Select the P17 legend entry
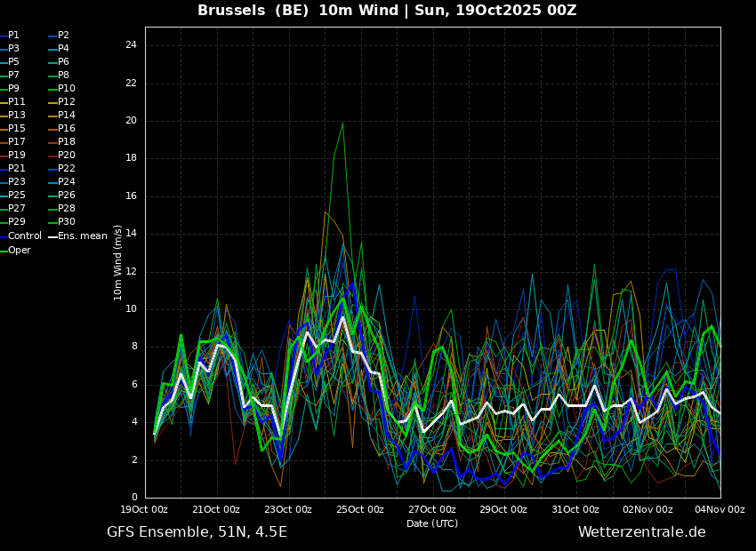Screen dimensions: 756x551 click(x=12, y=141)
